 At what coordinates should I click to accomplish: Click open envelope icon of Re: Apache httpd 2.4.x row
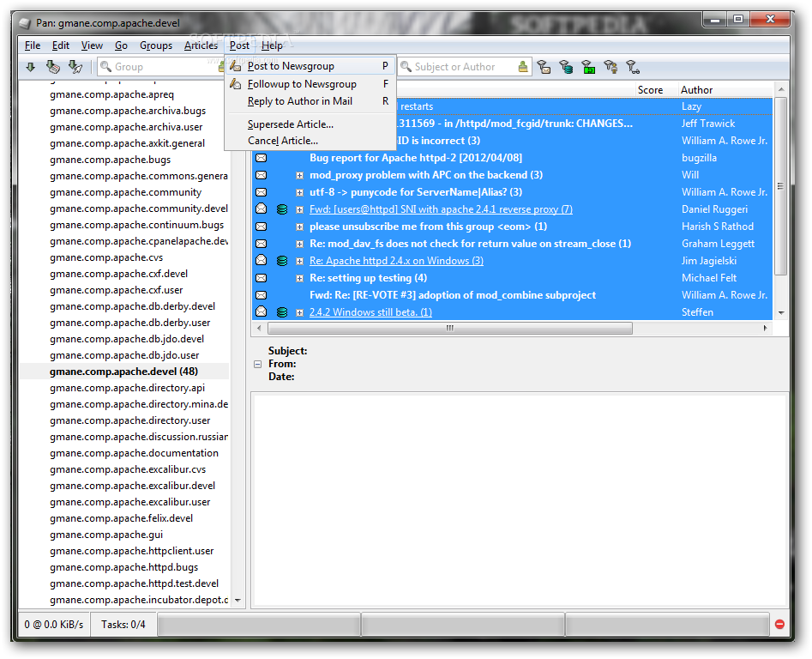(x=262, y=261)
